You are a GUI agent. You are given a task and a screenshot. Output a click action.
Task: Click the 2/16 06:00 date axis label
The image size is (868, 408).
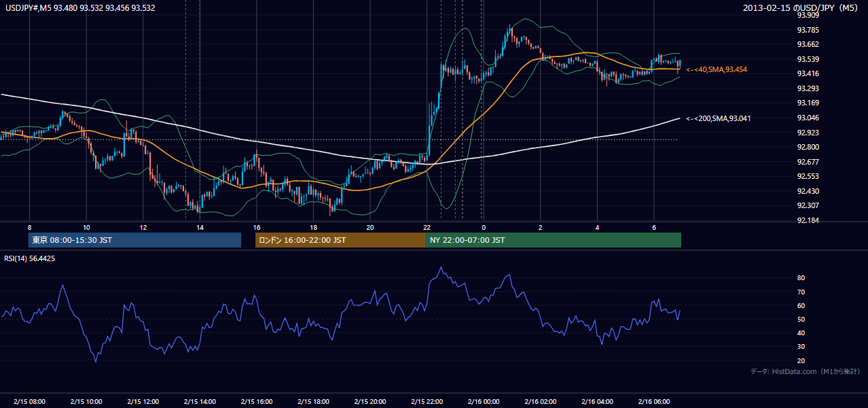click(x=653, y=402)
